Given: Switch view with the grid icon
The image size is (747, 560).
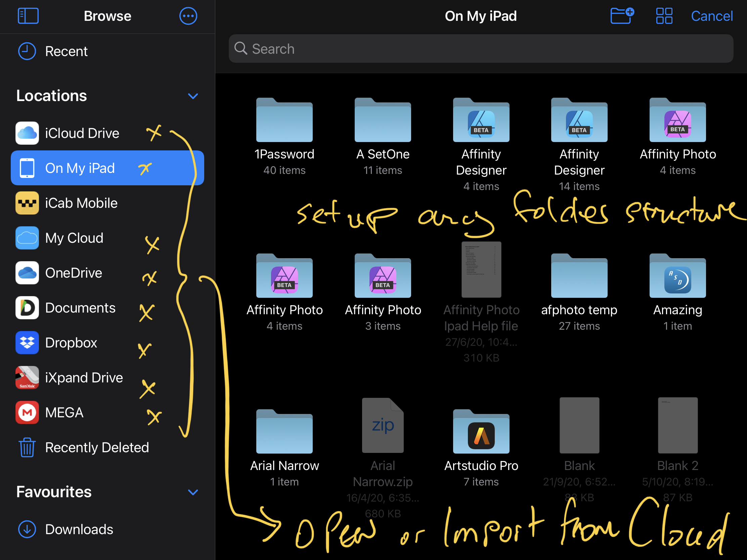Looking at the screenshot, I should coord(664,16).
